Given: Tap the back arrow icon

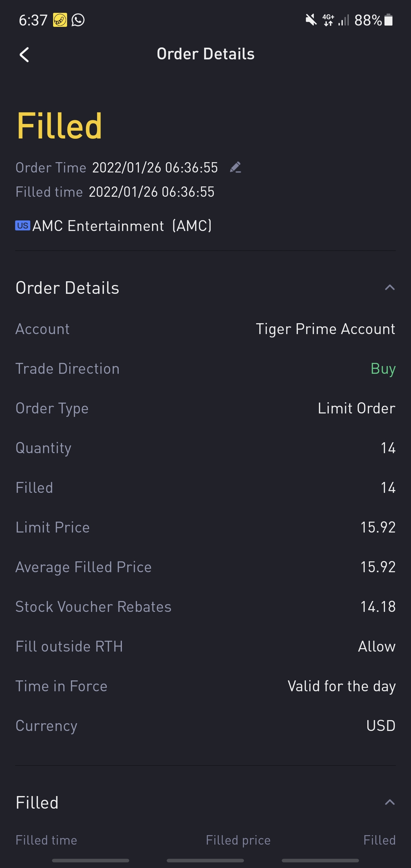Looking at the screenshot, I should [x=24, y=55].
